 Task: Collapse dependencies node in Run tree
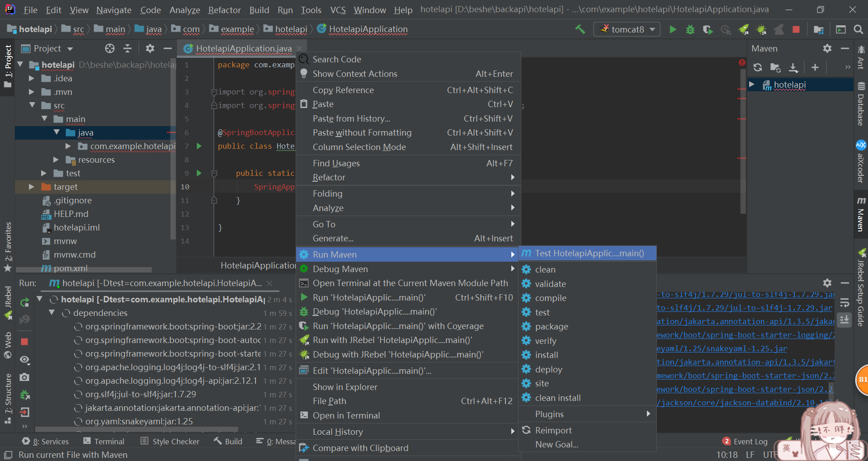[x=52, y=313]
